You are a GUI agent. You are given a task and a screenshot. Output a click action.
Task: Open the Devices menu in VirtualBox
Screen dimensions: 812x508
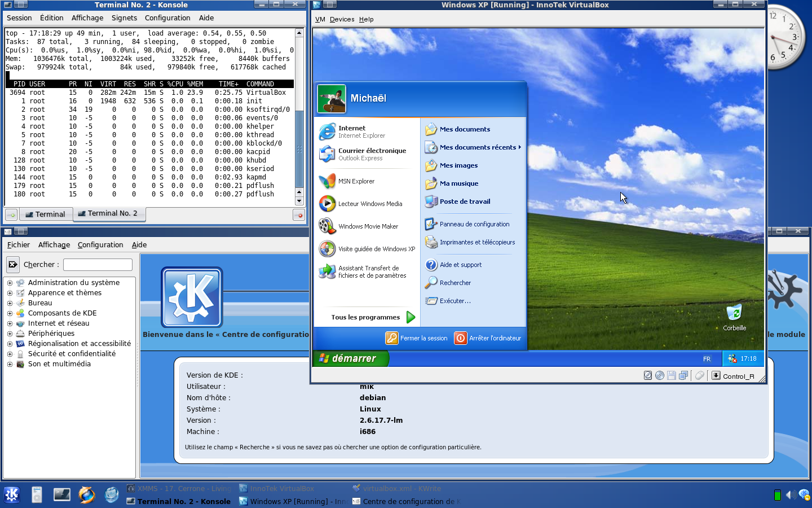tap(342, 19)
